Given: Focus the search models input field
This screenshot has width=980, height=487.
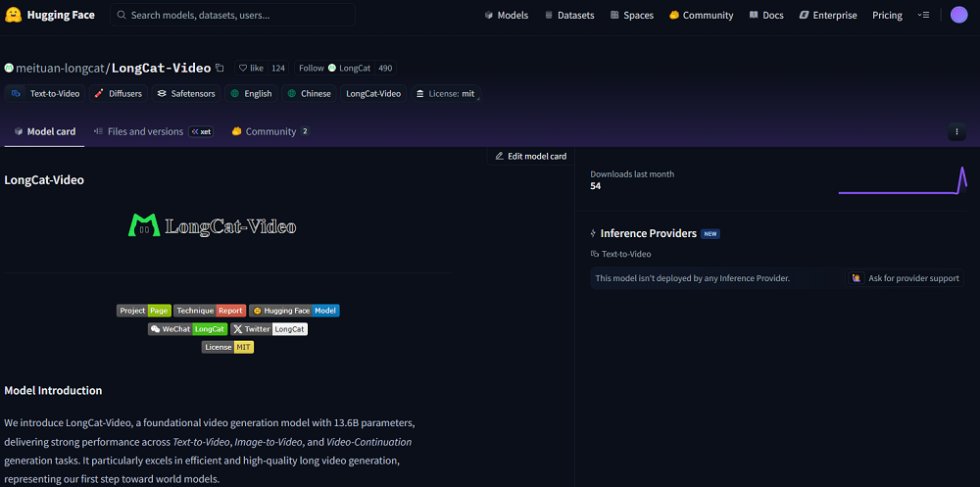Looking at the screenshot, I should (235, 16).
